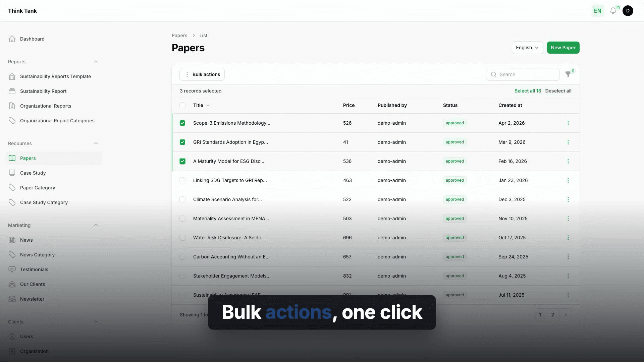The width and height of the screenshot is (644, 362).
Task: Open the English language dropdown
Action: (527, 48)
